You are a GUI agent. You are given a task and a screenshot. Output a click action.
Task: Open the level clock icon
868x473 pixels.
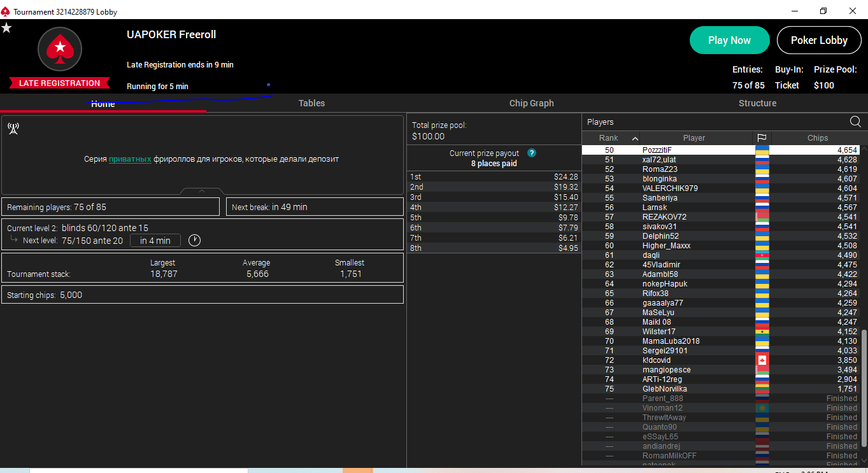[x=195, y=241]
